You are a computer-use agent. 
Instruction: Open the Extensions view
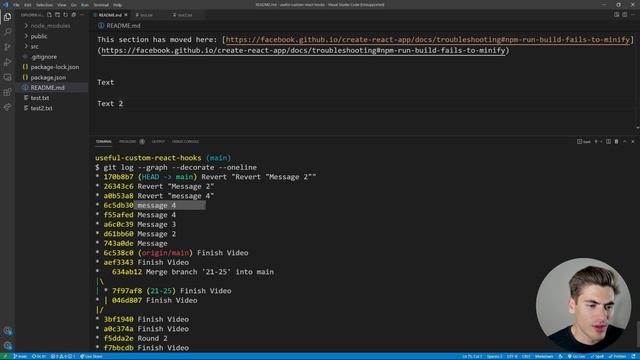click(x=7, y=92)
